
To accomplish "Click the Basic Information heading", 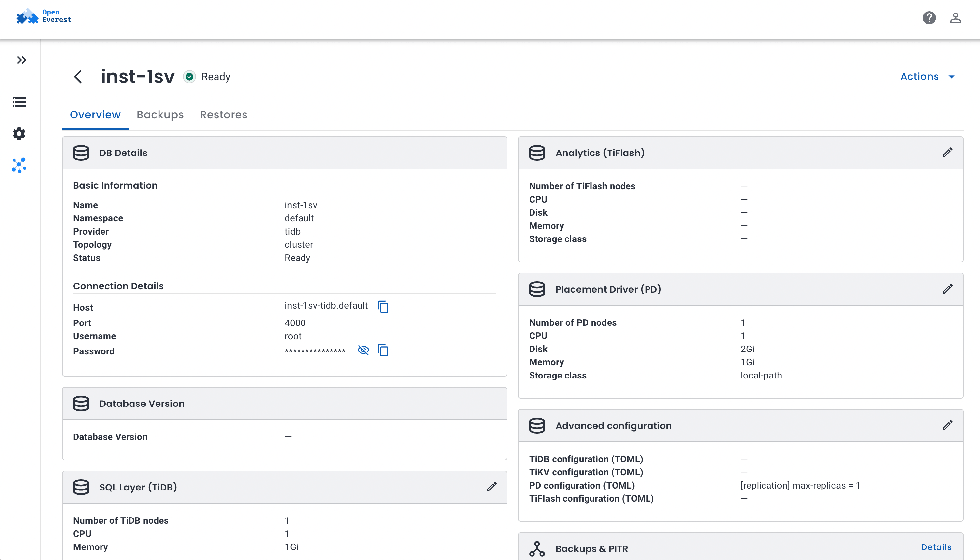I will (115, 185).
